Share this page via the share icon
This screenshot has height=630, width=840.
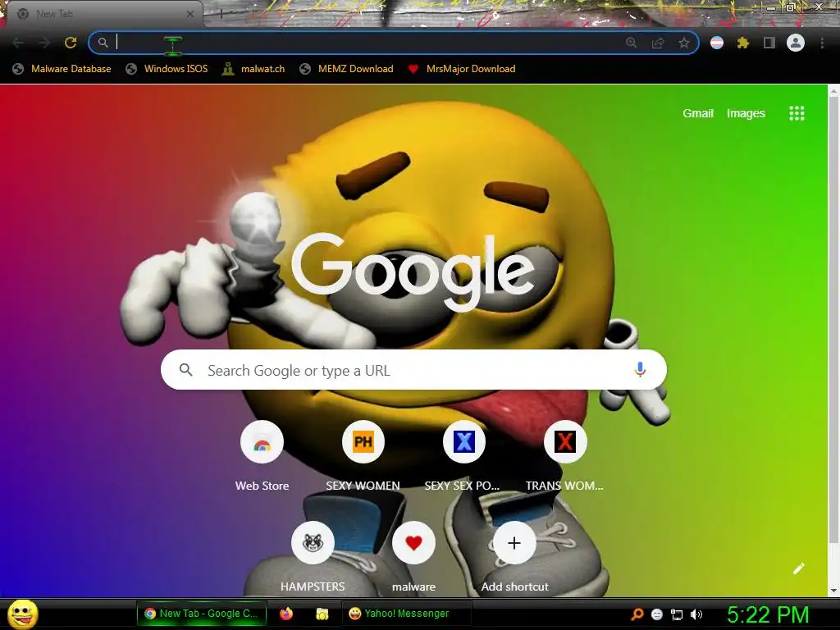tap(658, 43)
